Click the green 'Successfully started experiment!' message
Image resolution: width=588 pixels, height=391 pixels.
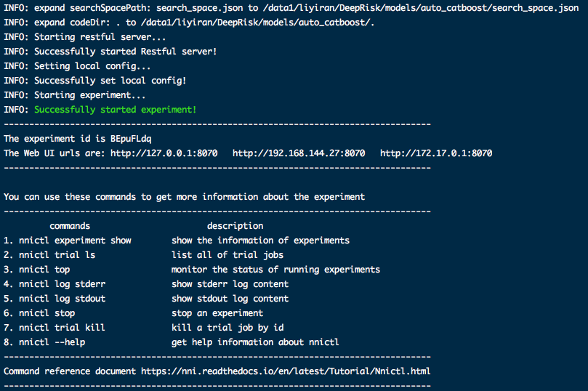(115, 110)
